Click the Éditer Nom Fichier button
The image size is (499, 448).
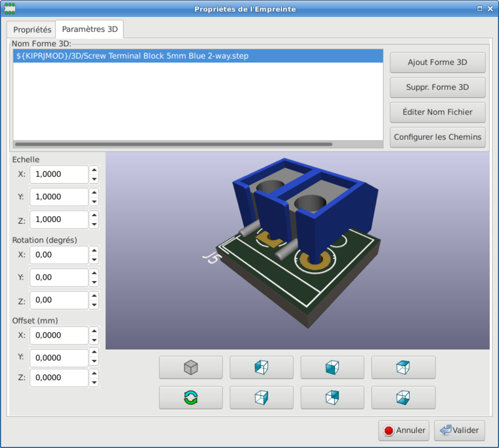click(438, 112)
